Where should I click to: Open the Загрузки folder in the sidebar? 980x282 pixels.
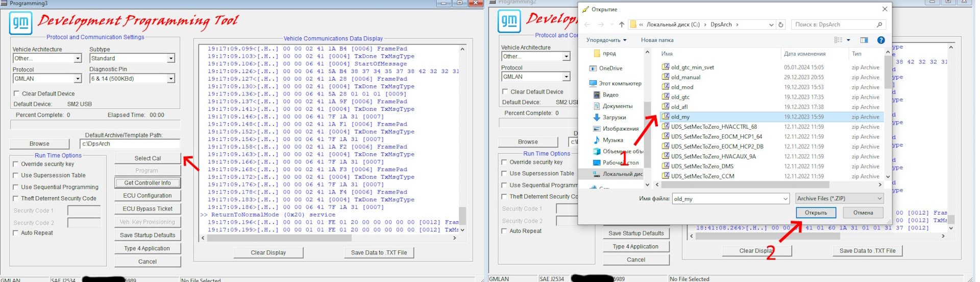click(x=609, y=118)
